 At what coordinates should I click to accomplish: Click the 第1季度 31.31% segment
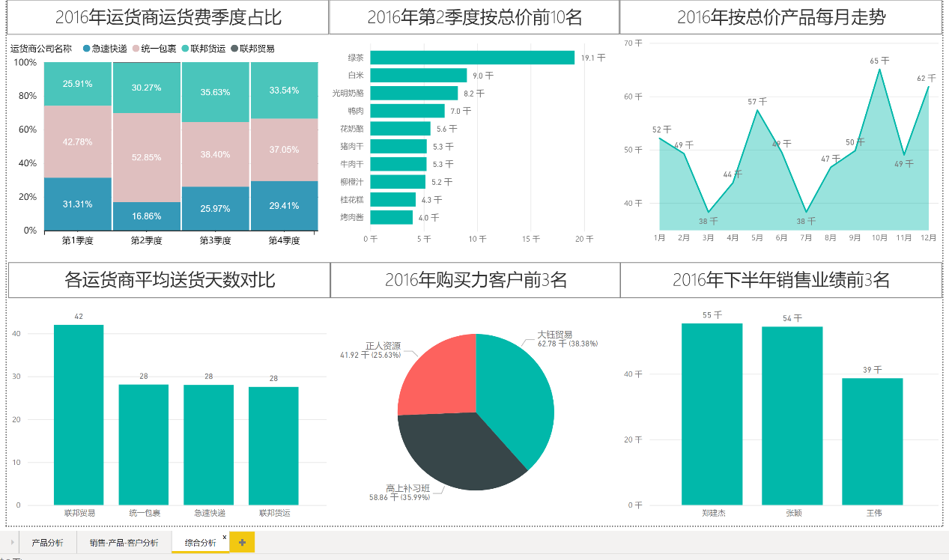tap(78, 204)
